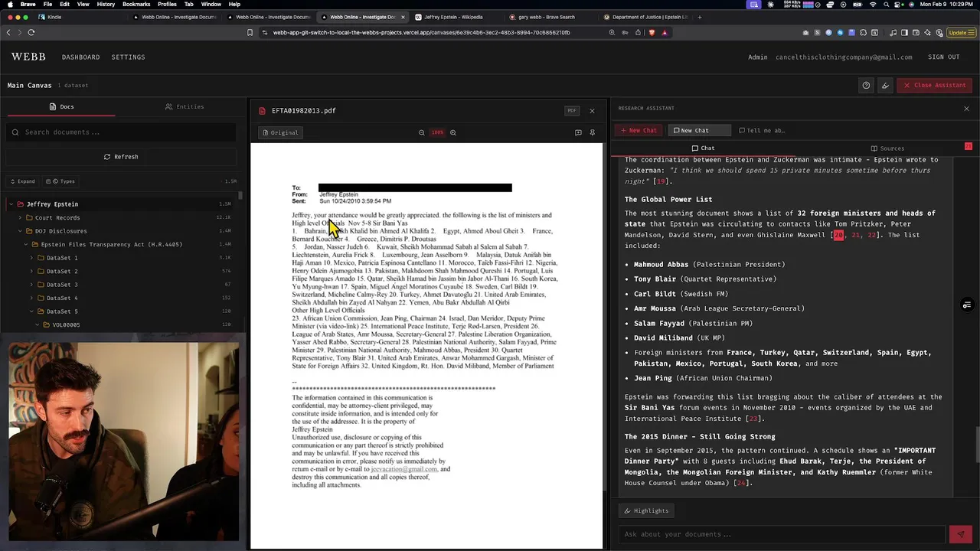
Task: Open the Sources tab in assistant
Action: click(887, 148)
